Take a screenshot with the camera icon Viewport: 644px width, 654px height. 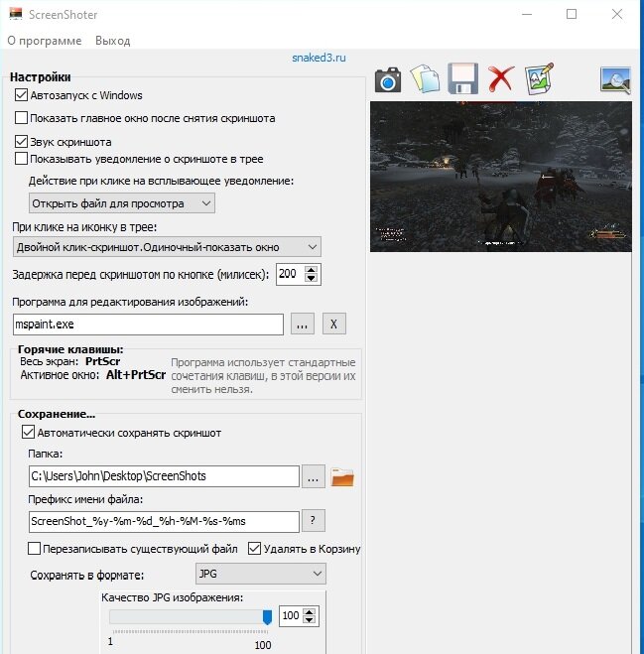(x=387, y=79)
